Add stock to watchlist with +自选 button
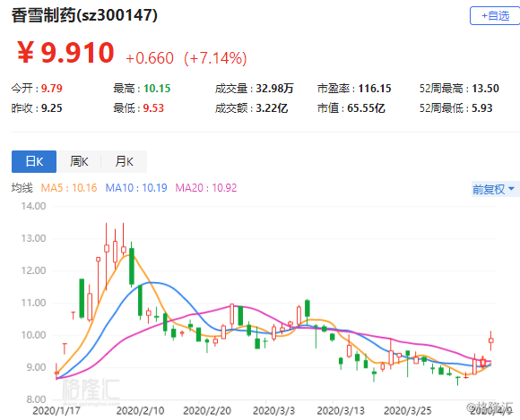This screenshot has height=420, width=520. [x=495, y=15]
